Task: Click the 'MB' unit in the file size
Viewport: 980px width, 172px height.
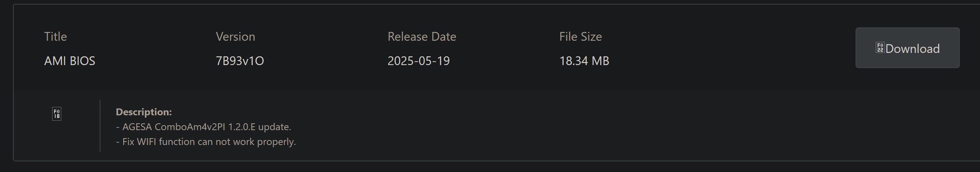Action: (601, 61)
